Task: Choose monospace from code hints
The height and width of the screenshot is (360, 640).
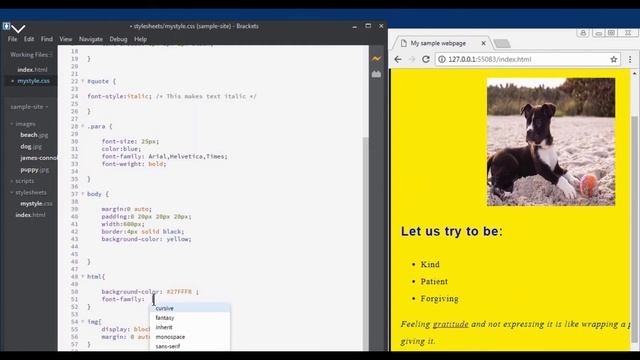Action: [x=190, y=337]
